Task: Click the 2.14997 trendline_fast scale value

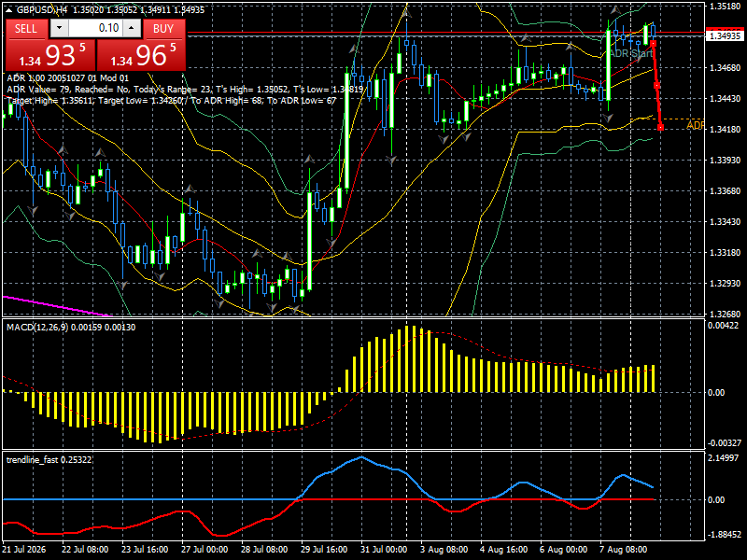Action: (x=723, y=457)
